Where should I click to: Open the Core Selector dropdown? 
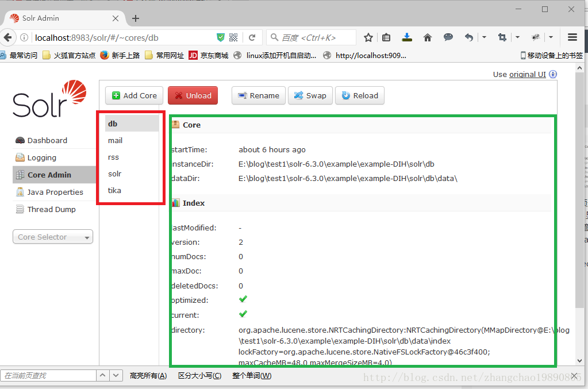coord(53,237)
